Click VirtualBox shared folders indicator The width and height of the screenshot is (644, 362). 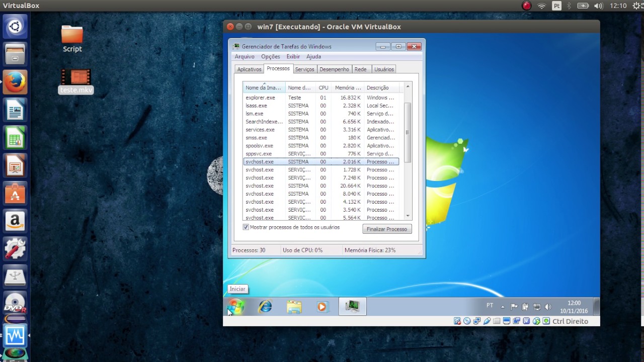497,321
